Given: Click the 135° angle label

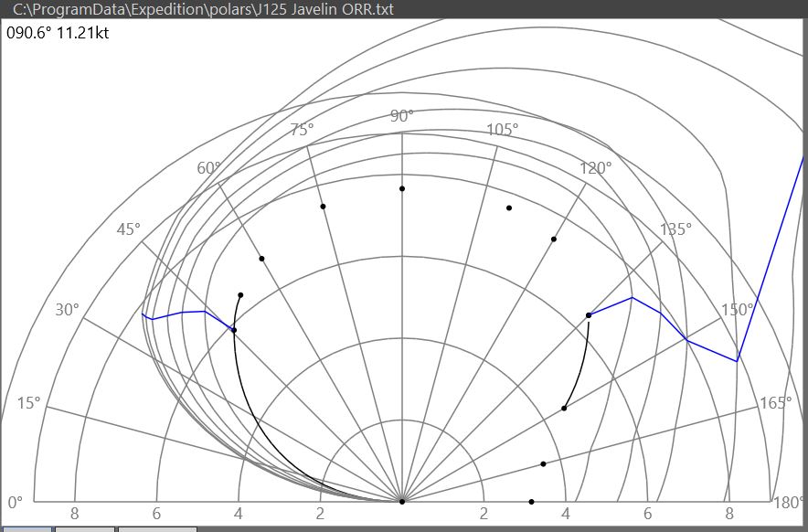Looking at the screenshot, I should click(675, 229).
